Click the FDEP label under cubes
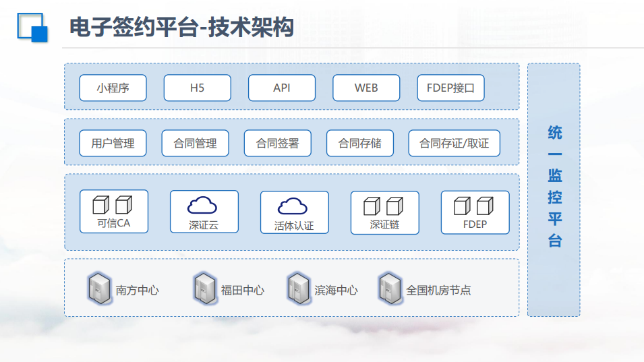The image size is (644, 362). click(x=475, y=224)
